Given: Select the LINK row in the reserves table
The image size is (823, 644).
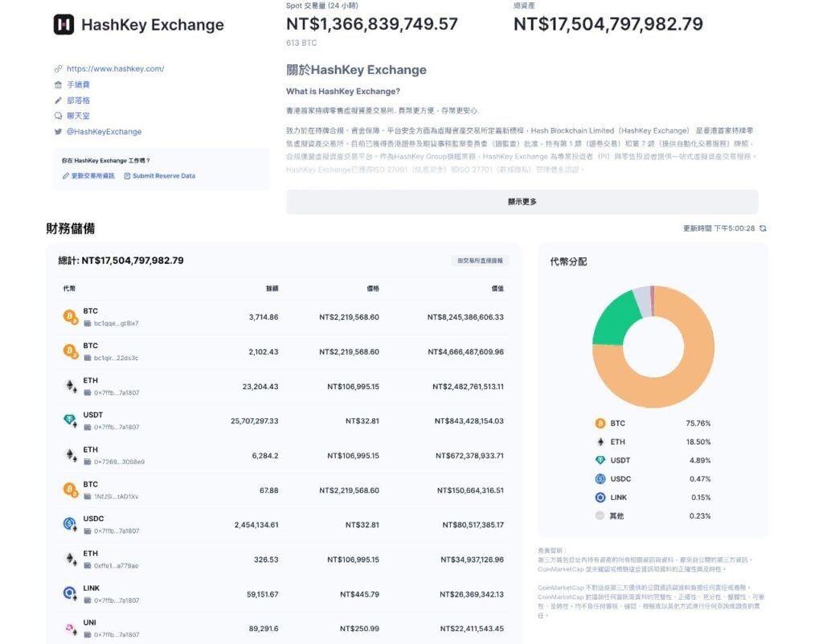Looking at the screenshot, I should tap(281, 593).
